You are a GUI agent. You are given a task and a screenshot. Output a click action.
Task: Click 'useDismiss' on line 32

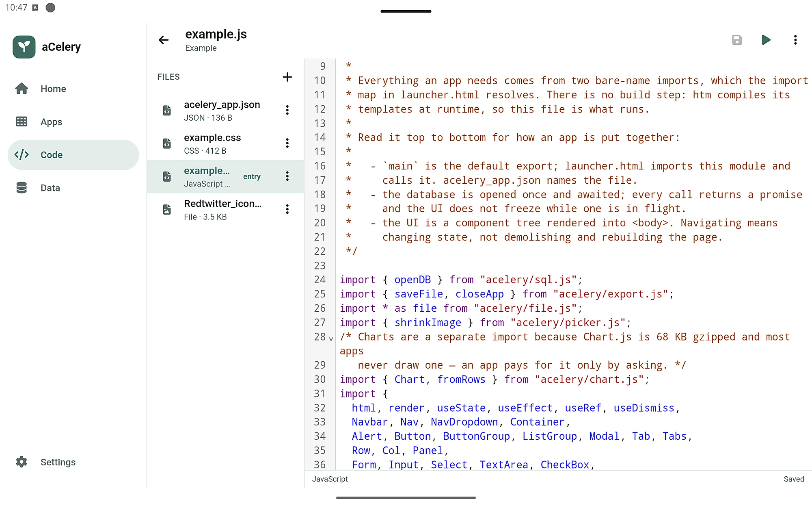[x=644, y=408]
